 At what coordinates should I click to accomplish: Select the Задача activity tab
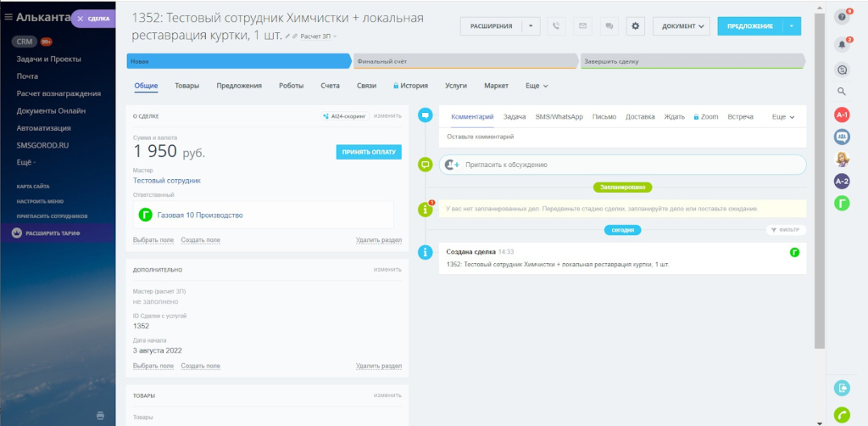(515, 117)
